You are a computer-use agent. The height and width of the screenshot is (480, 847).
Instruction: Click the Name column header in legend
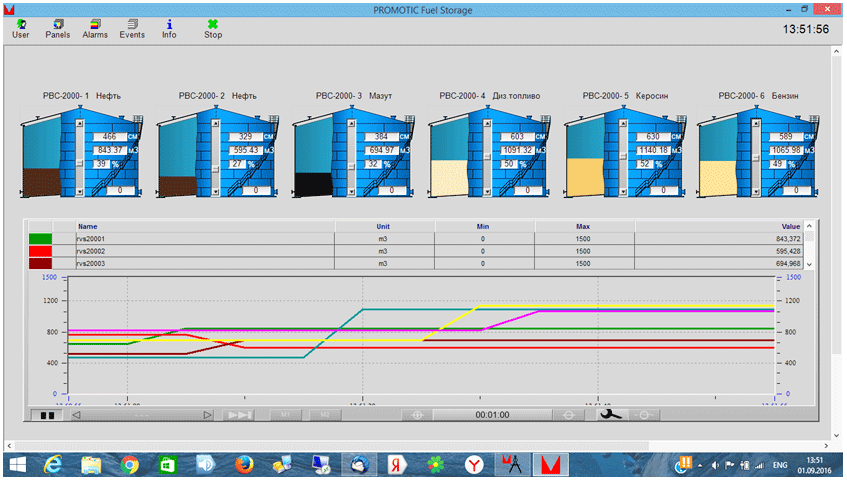pos(88,227)
